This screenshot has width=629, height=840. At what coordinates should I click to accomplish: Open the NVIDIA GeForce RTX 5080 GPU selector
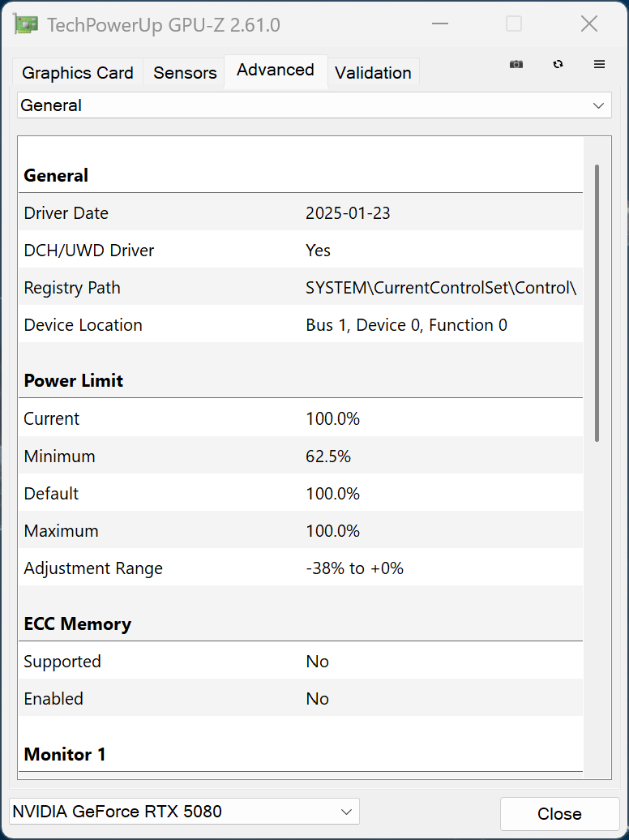(x=184, y=811)
